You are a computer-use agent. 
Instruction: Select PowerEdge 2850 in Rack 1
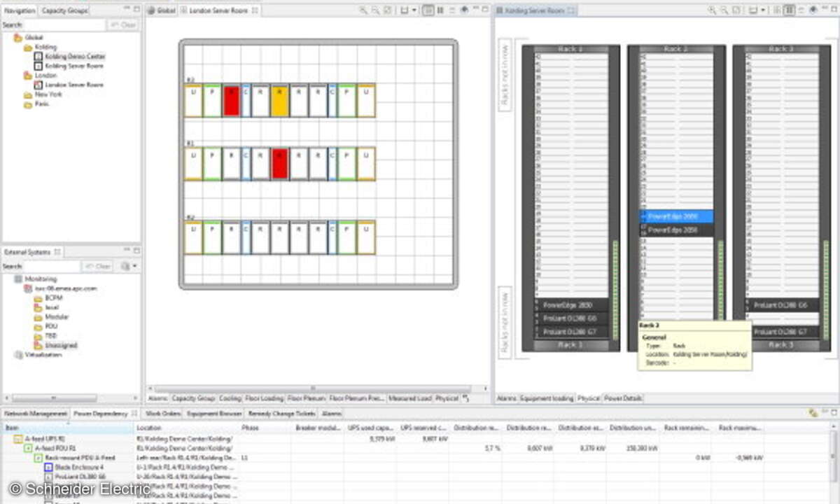[x=570, y=305]
